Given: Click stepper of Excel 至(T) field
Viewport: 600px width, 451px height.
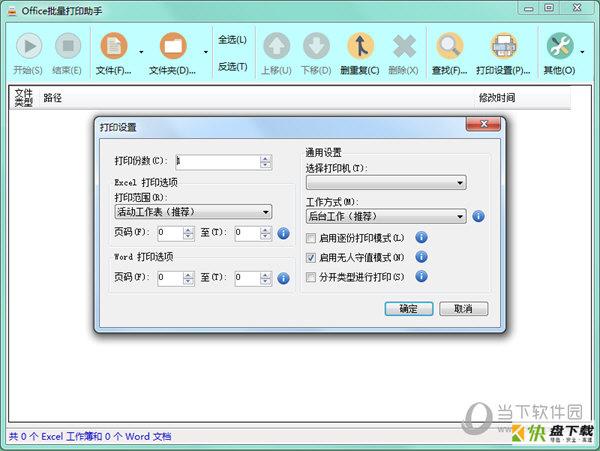Looking at the screenshot, I should 266,233.
